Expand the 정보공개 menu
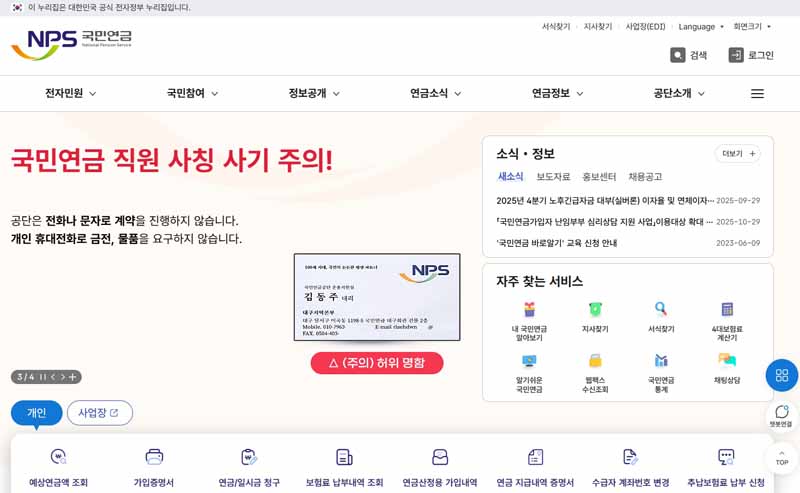Viewport: 800px width, 493px height. [x=314, y=93]
